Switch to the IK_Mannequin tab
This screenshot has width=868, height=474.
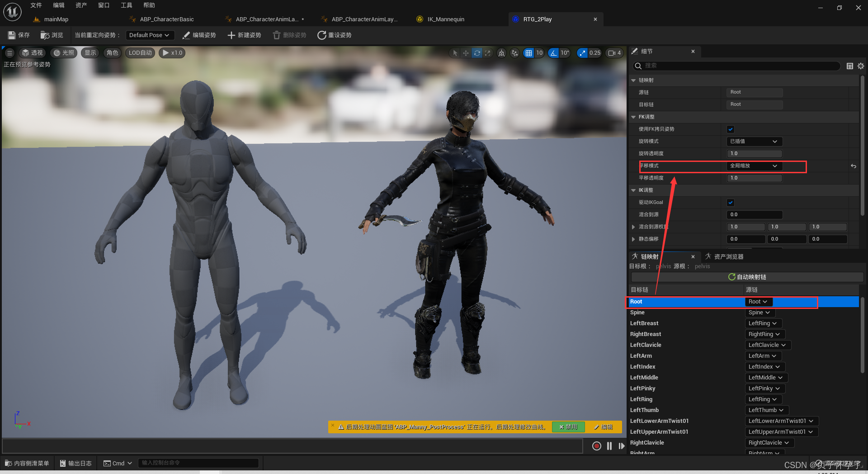point(446,19)
